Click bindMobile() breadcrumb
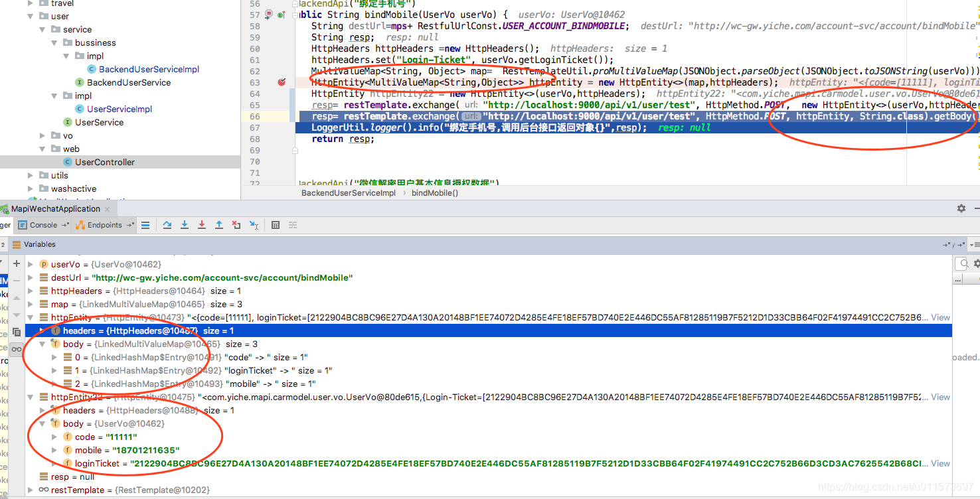980x499 pixels. tap(435, 193)
